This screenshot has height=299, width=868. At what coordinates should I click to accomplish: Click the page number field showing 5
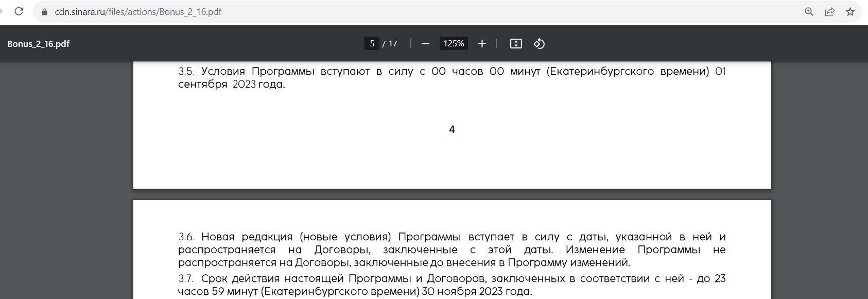pos(372,43)
